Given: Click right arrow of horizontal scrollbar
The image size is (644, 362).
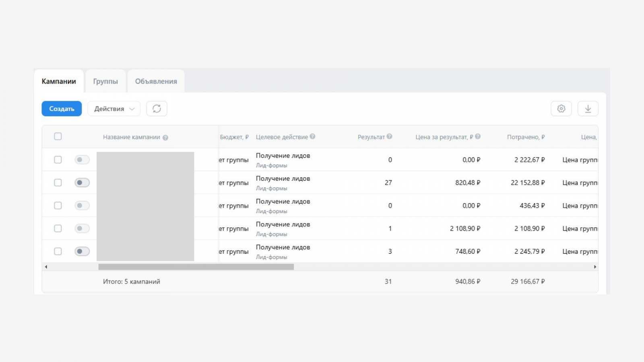Looking at the screenshot, I should tap(595, 267).
